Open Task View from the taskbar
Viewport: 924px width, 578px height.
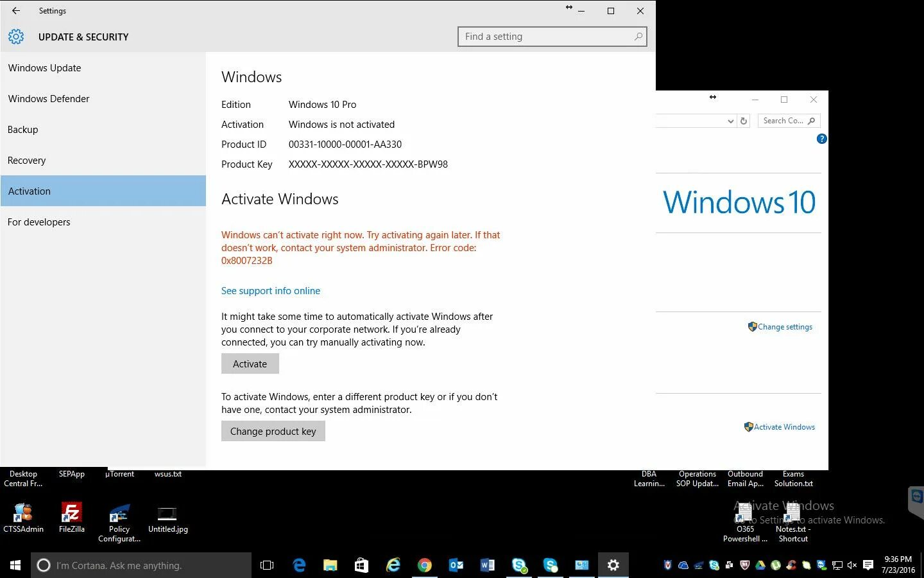(x=267, y=565)
